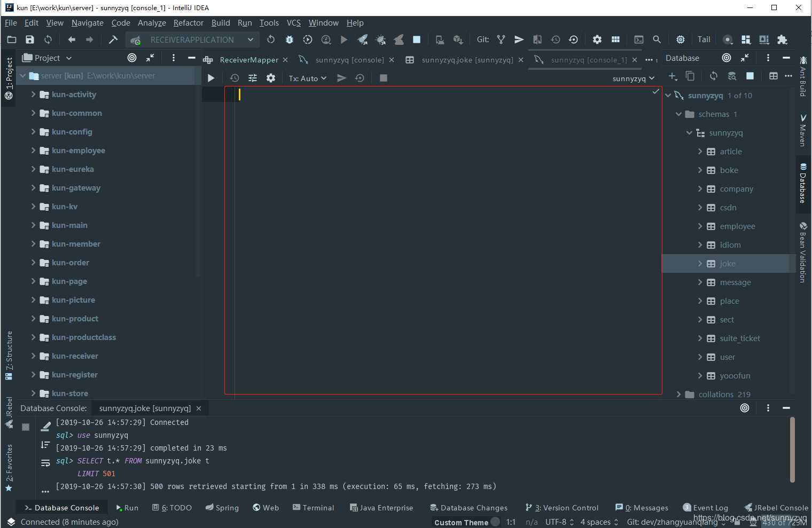Viewport: 812px width, 528px height.
Task: Expand the joke table node
Action: point(700,263)
